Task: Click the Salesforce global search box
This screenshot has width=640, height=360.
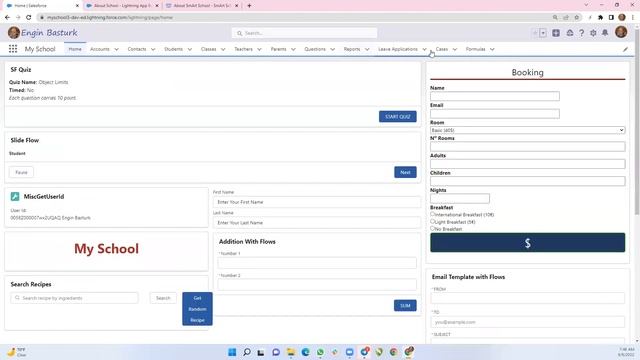Action: [x=304, y=33]
